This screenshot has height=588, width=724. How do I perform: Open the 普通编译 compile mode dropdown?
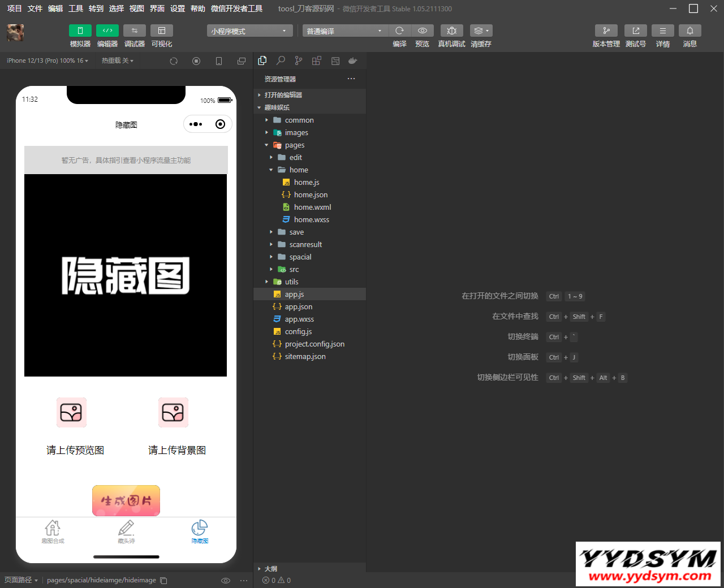pyautogui.click(x=345, y=31)
